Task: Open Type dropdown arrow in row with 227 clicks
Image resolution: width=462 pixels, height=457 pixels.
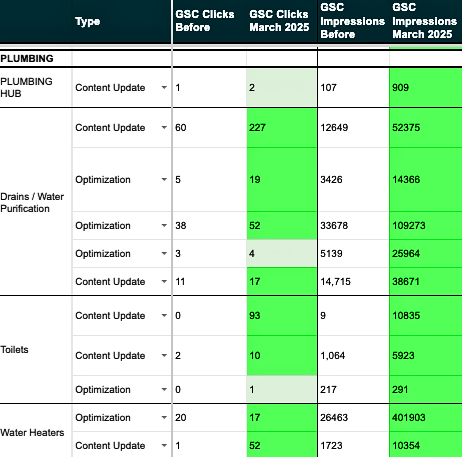Action: click(x=164, y=128)
